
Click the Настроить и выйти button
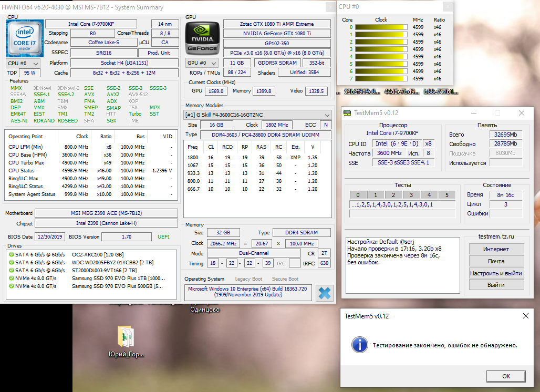coord(496,273)
